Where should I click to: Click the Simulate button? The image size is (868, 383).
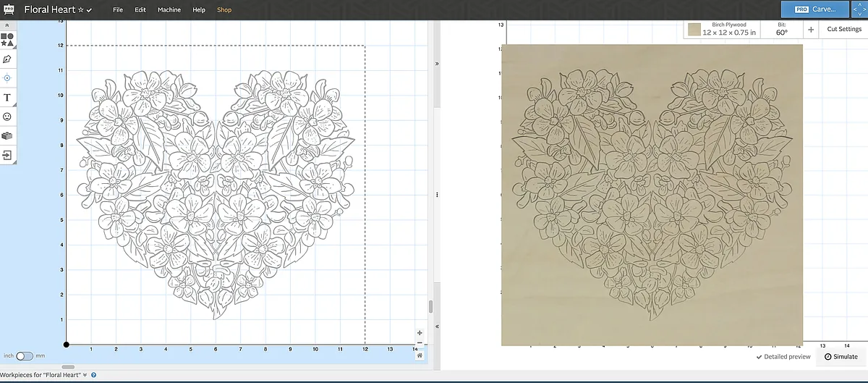tap(841, 357)
